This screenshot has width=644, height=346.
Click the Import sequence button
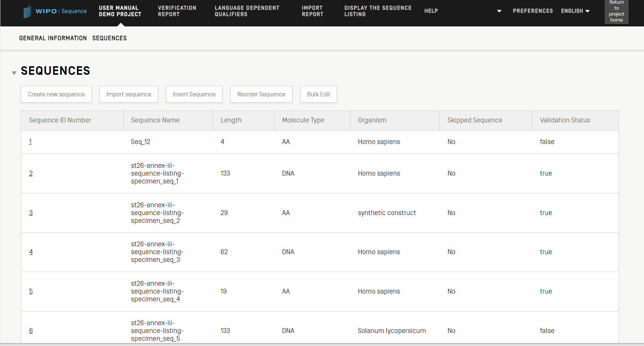pos(128,94)
